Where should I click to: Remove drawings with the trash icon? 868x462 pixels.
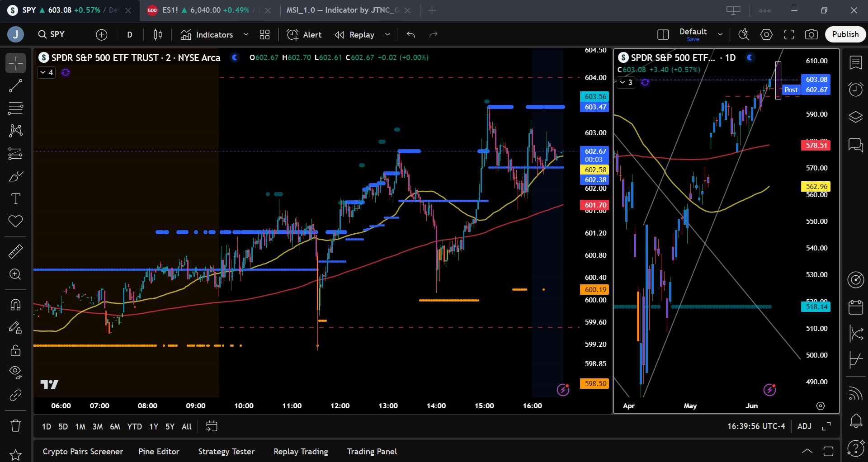click(15, 425)
